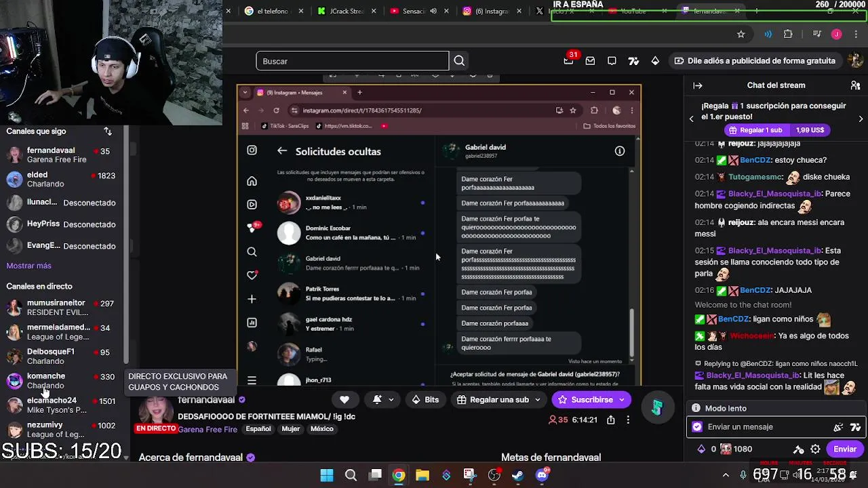Collapse the chat panel arrow icon
Image resolution: width=868 pixels, height=488 pixels.
(697, 85)
